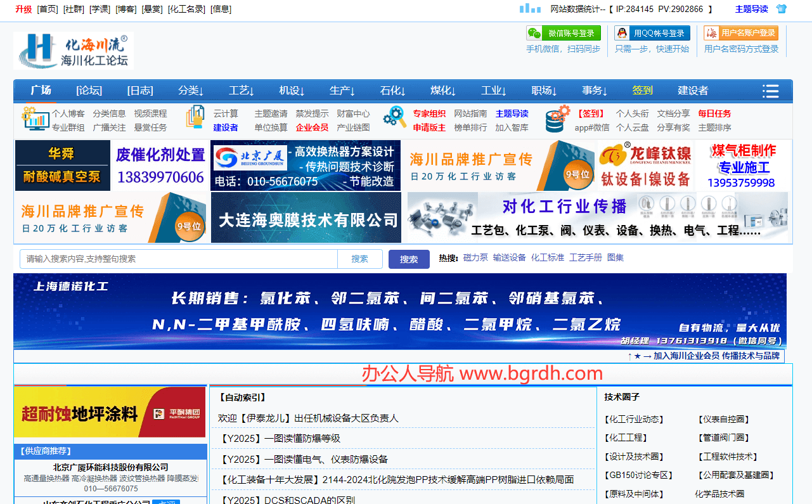Click the site statistics bar chart icon
Image resolution: width=812 pixels, height=504 pixels.
(530, 8)
